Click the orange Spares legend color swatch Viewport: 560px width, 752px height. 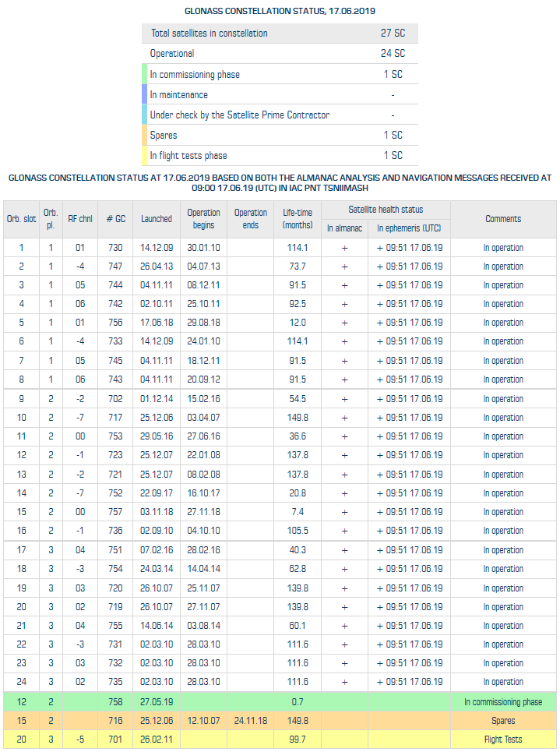(144, 136)
